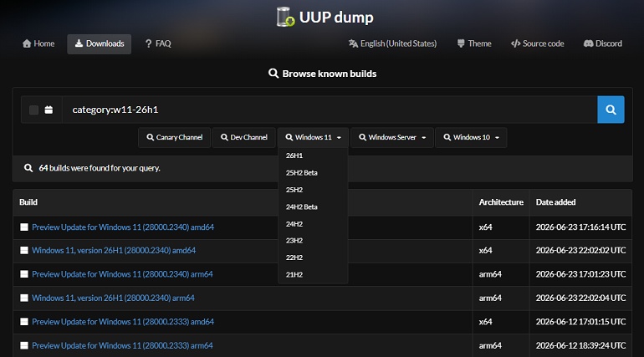This screenshot has height=357, width=644.
Task: Click date 2026-06-12 18:39:24 UTC
Action: pyautogui.click(x=580, y=345)
